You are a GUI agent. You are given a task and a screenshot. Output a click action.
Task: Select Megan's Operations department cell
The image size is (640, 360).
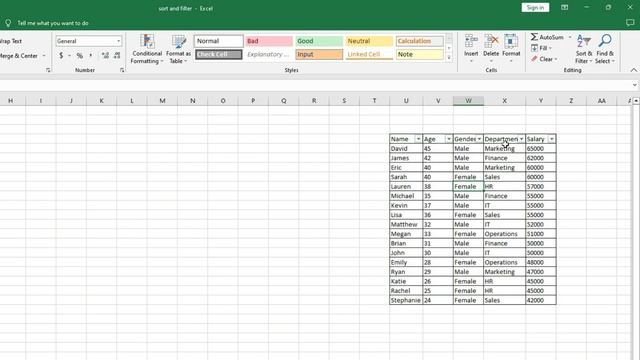point(504,234)
